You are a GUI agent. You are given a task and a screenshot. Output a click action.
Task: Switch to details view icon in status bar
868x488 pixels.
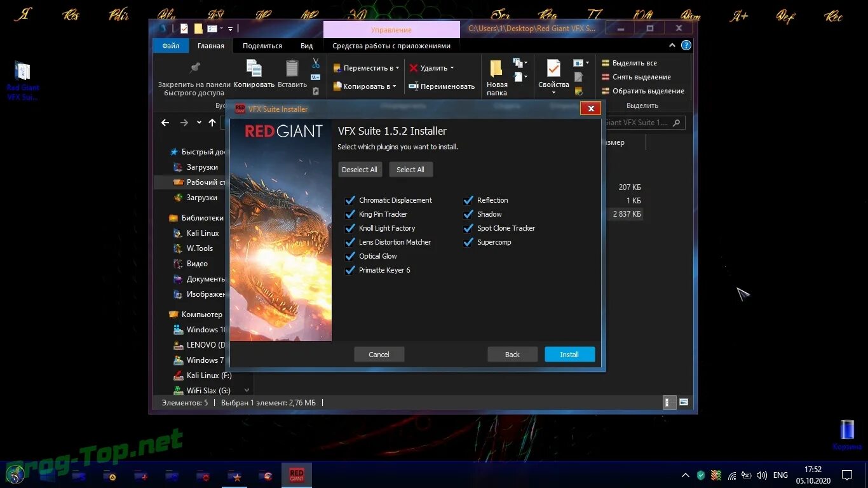click(668, 402)
